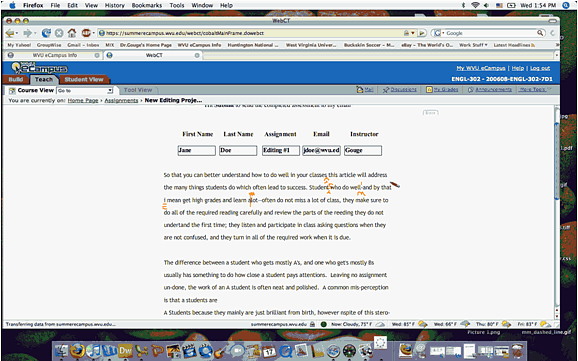Select the Student View tab
The image size is (578, 361).
(84, 79)
